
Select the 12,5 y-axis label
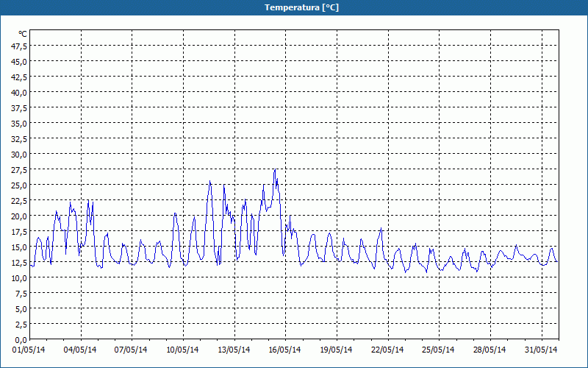[x=20, y=263]
